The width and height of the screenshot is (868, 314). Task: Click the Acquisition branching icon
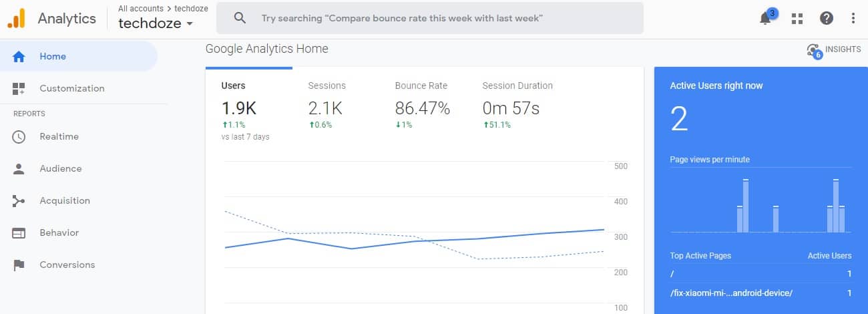pyautogui.click(x=19, y=201)
